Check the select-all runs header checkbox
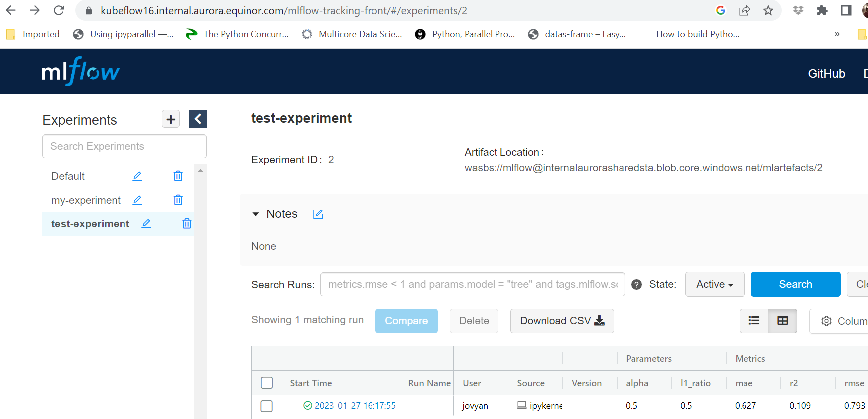The width and height of the screenshot is (868, 419). [267, 383]
